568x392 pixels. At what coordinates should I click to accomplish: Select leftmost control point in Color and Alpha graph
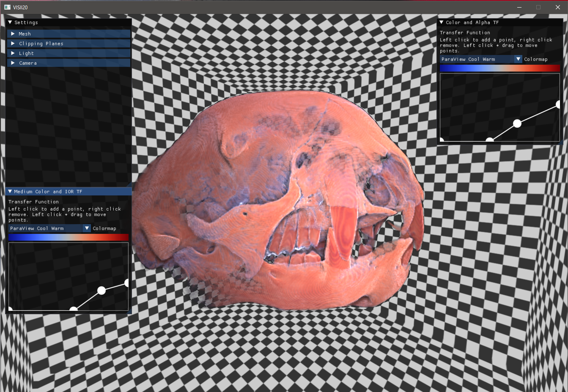coord(442,140)
